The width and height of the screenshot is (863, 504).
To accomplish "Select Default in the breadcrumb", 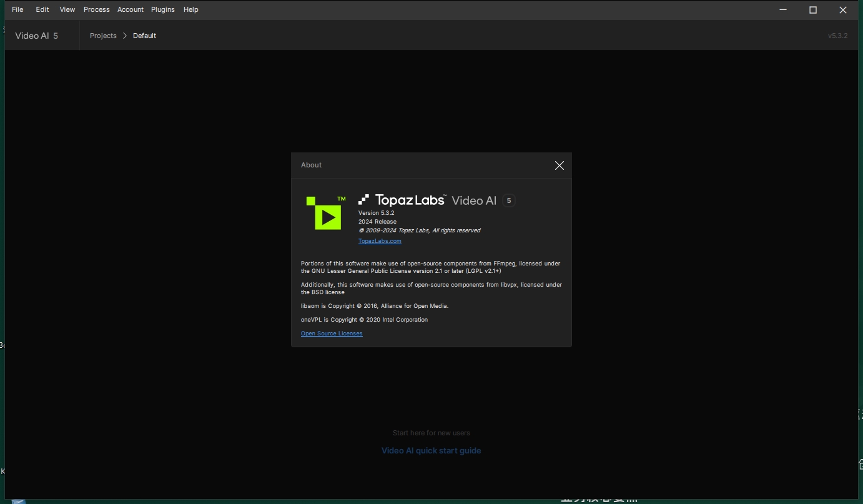I will 144,36.
